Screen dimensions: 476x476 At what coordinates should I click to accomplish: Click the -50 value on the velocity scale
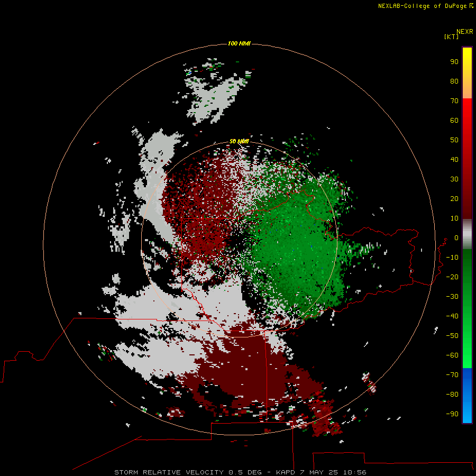tap(452, 336)
